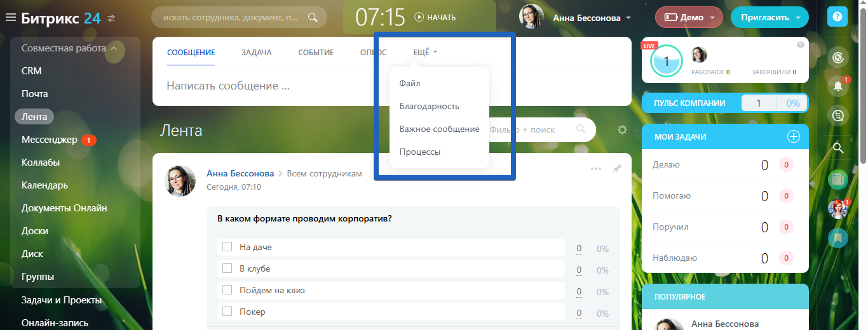Open the Поручил tasks row
The width and height of the screenshot is (868, 330).
tap(725, 227)
